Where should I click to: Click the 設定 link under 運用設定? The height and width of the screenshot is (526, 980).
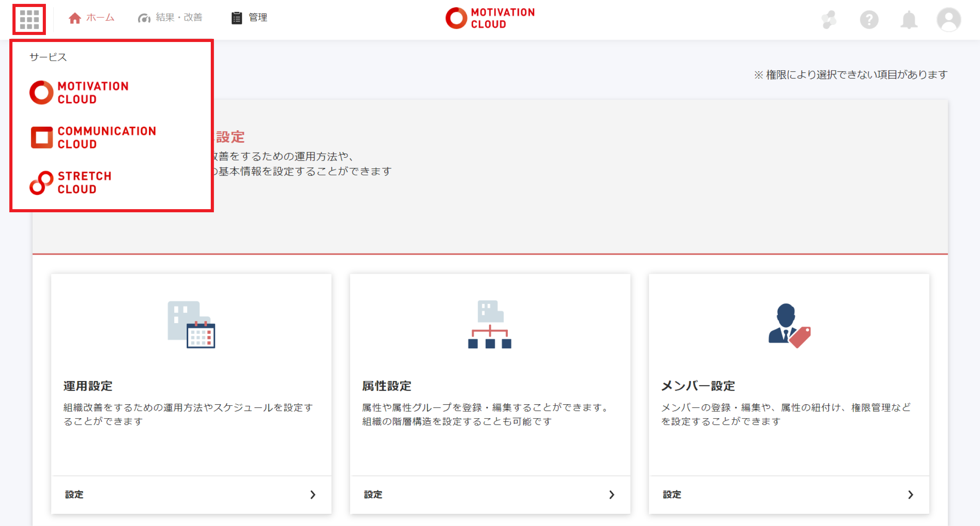(74, 495)
